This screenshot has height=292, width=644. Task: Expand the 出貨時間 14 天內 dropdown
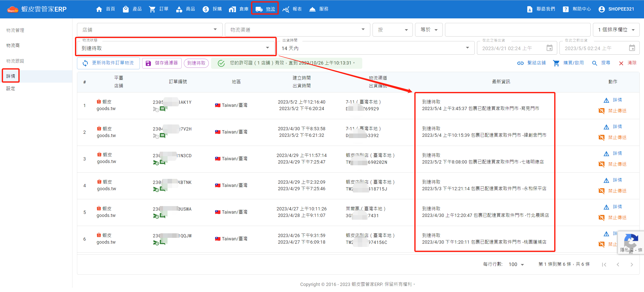(x=376, y=48)
